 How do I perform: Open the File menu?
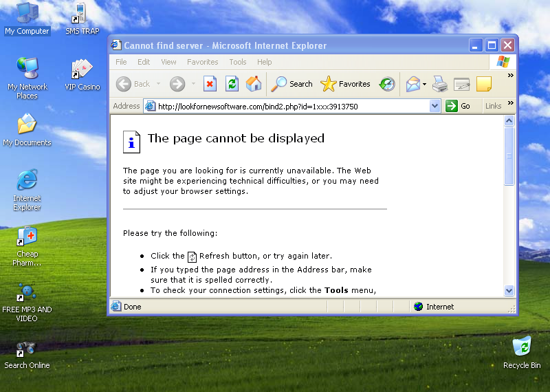pyautogui.click(x=121, y=62)
